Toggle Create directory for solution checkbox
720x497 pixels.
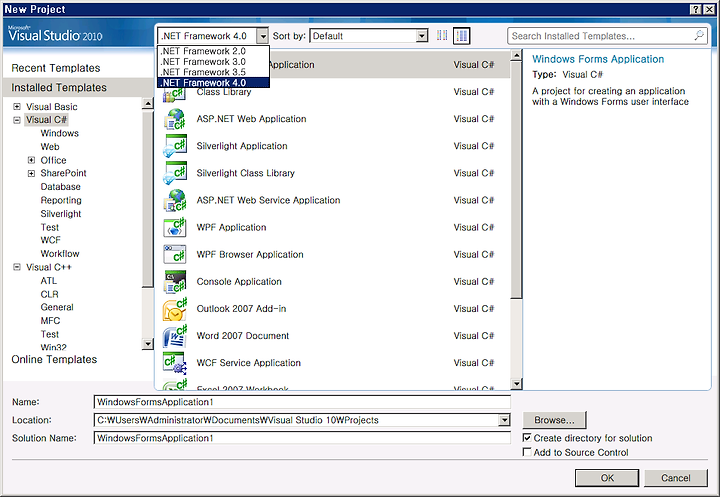coord(527,438)
